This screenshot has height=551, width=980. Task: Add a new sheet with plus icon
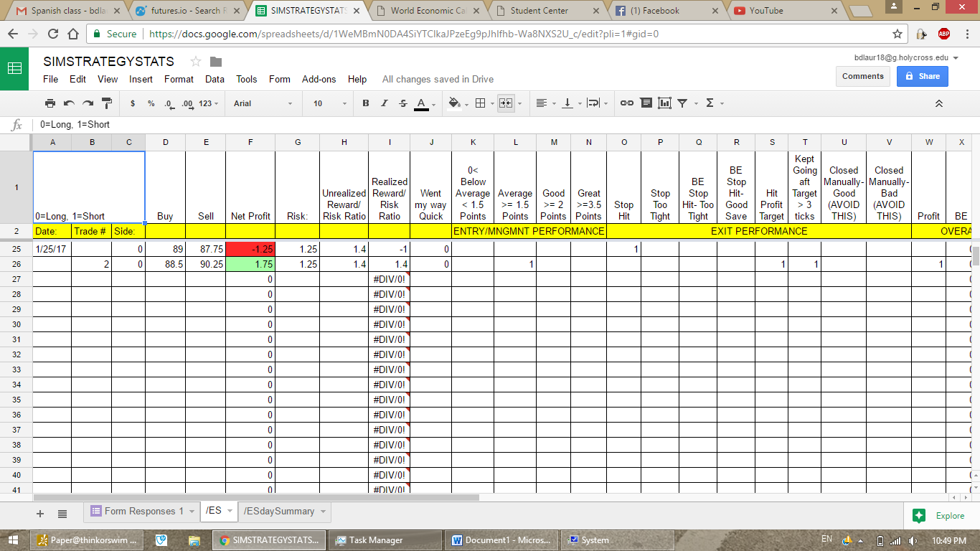click(40, 513)
